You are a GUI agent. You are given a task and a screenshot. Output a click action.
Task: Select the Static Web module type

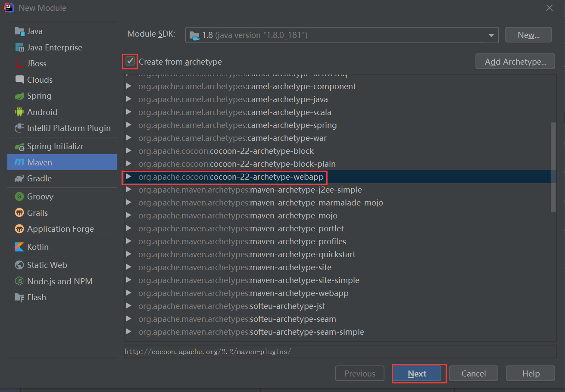(x=62, y=265)
